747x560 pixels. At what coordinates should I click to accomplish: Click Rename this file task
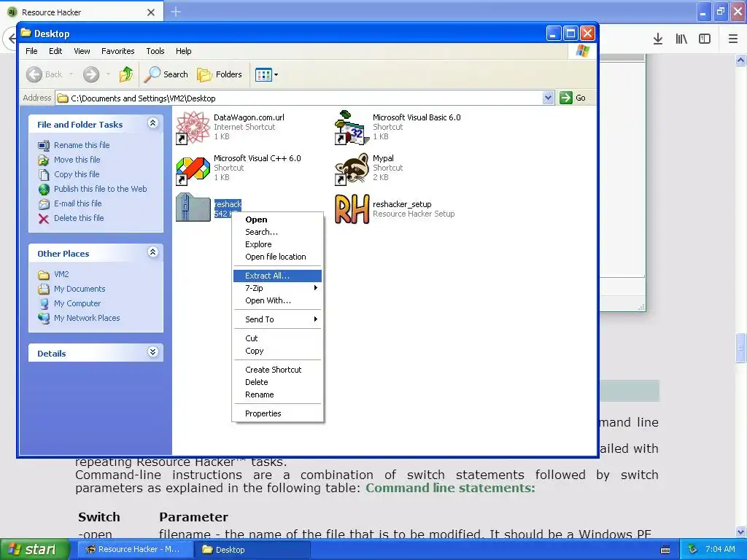[82, 145]
